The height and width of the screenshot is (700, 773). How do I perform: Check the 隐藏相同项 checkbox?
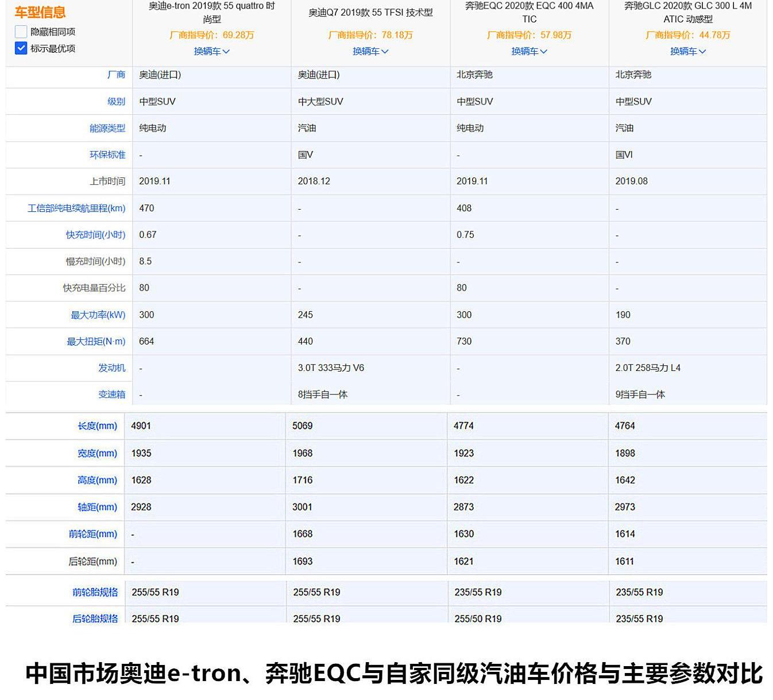[x=21, y=32]
